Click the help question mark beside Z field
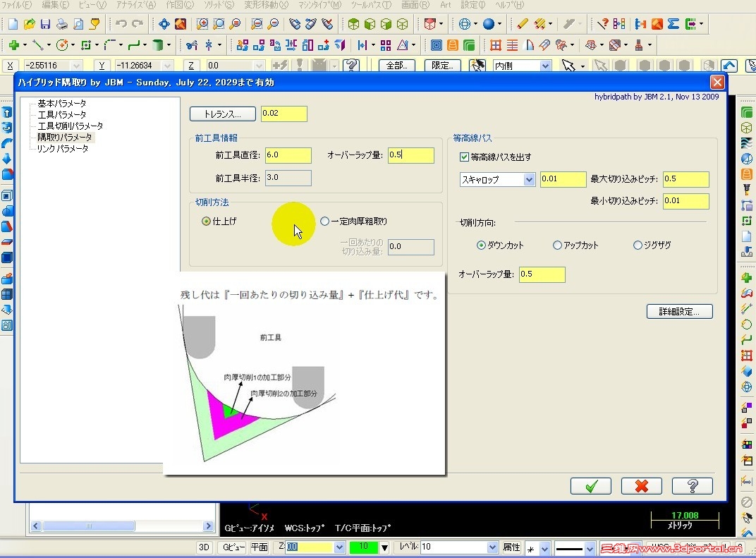Screen dimensions: 756x558 click(352, 65)
